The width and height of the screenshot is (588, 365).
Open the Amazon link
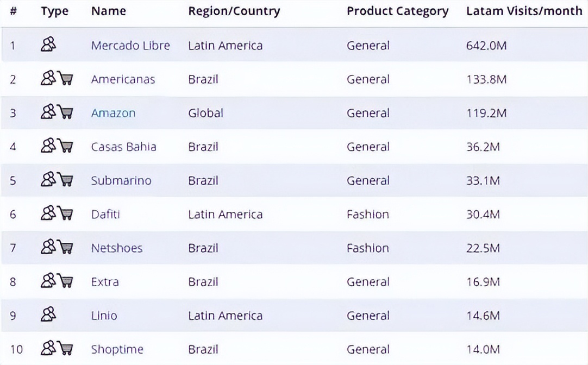[113, 113]
